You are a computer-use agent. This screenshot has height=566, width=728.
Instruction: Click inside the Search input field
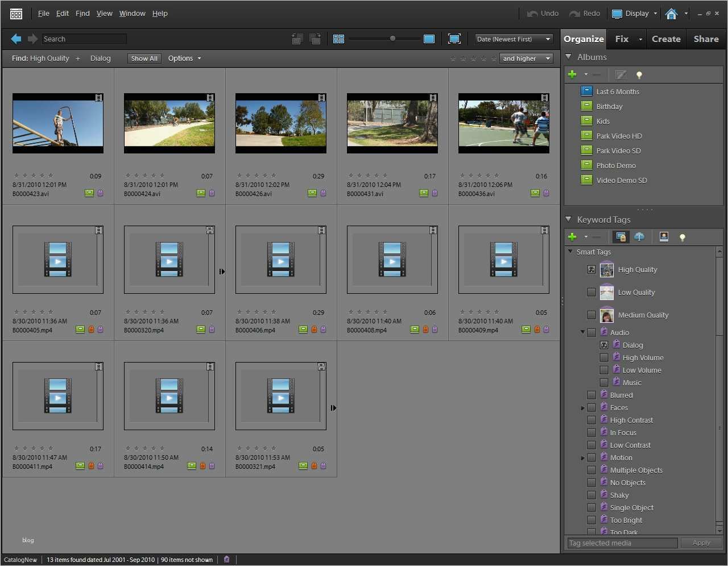[84, 39]
